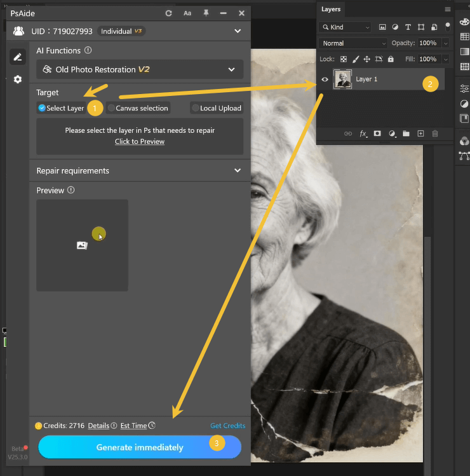Viewport: 470px width, 476px height.
Task: Expand the UID account chevron
Action: pyautogui.click(x=238, y=31)
